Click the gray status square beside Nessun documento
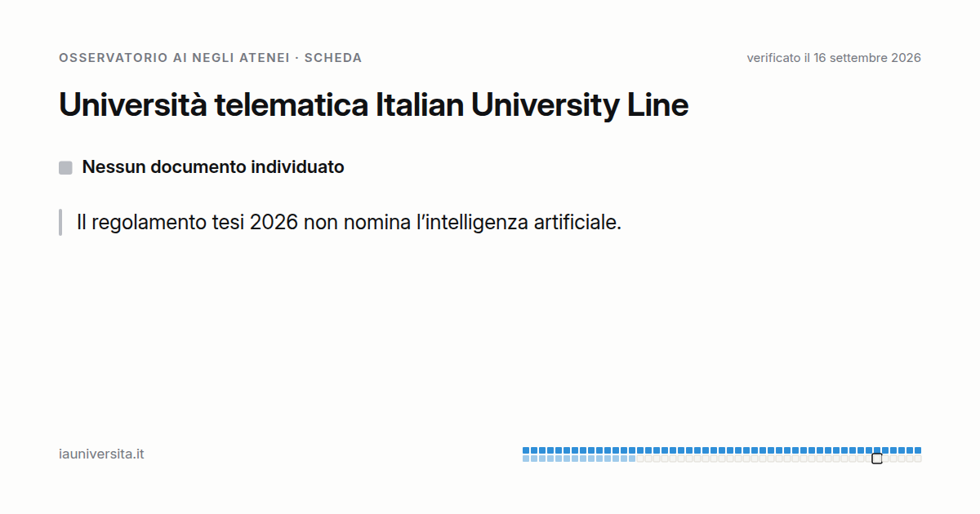Image resolution: width=980 pixels, height=514 pixels. pyautogui.click(x=65, y=168)
